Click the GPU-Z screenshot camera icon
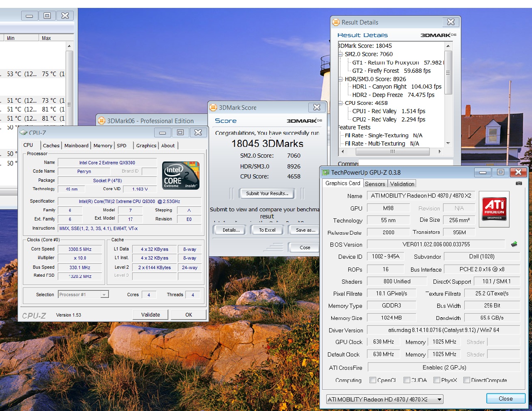 [x=519, y=183]
